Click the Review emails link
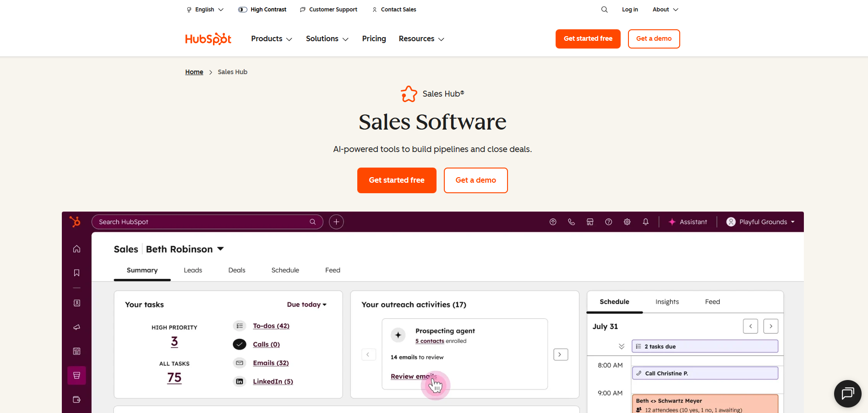The width and height of the screenshot is (868, 413). point(414,376)
